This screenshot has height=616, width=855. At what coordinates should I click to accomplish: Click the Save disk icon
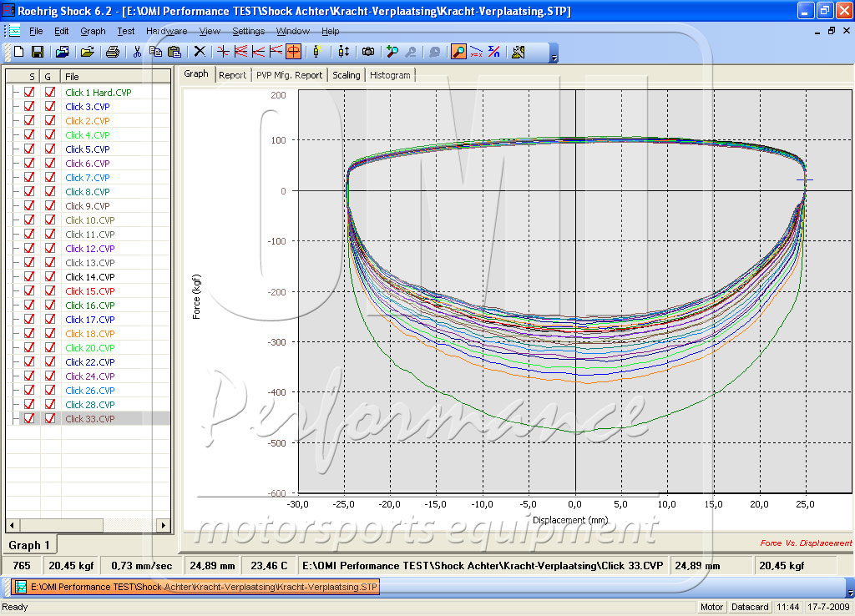point(38,52)
